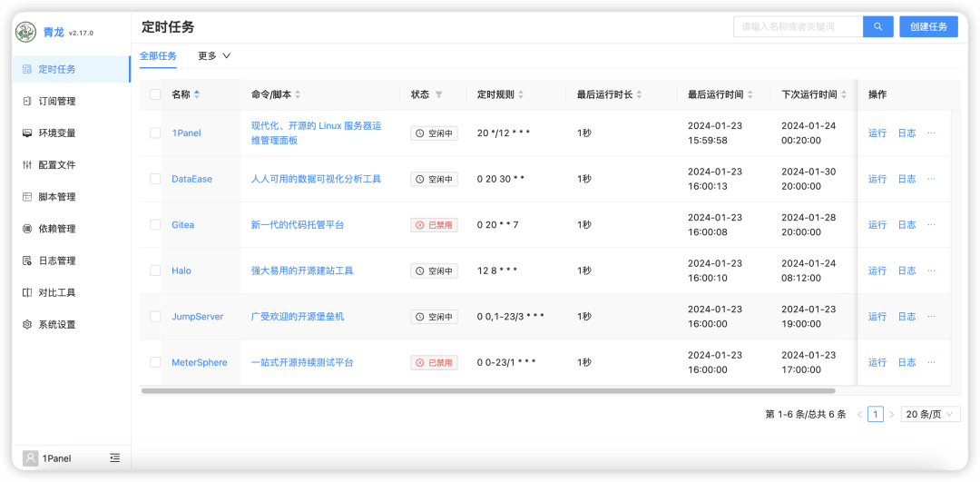Run the Gitea task

click(x=877, y=225)
